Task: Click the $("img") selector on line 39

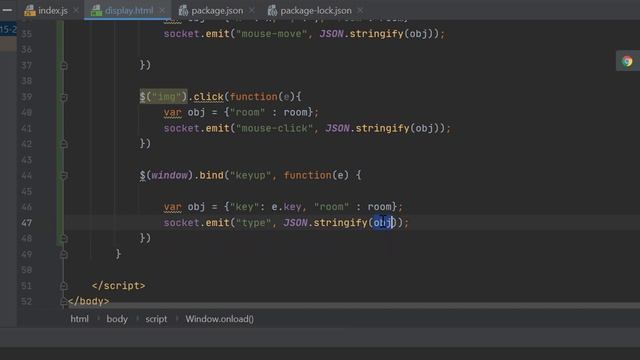Action: 163,97
